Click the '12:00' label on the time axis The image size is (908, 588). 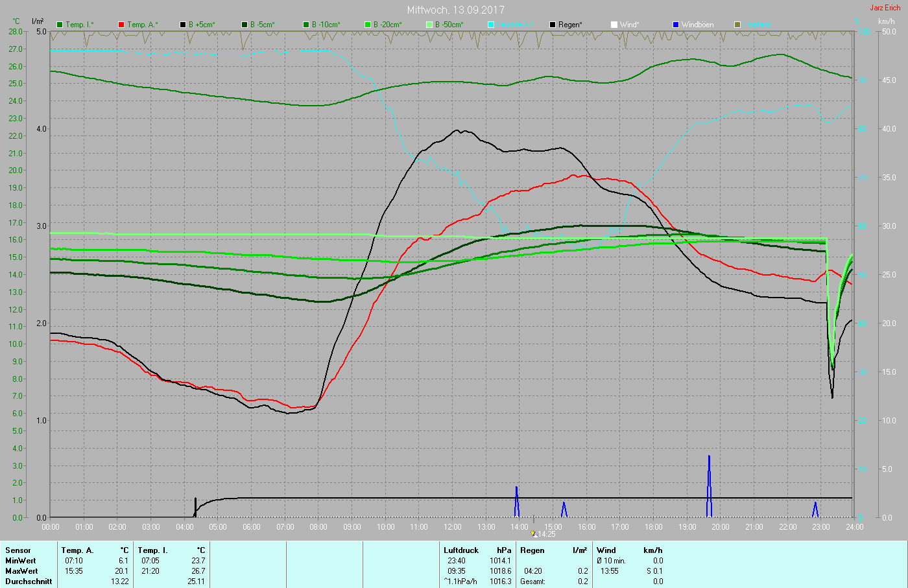point(453,527)
